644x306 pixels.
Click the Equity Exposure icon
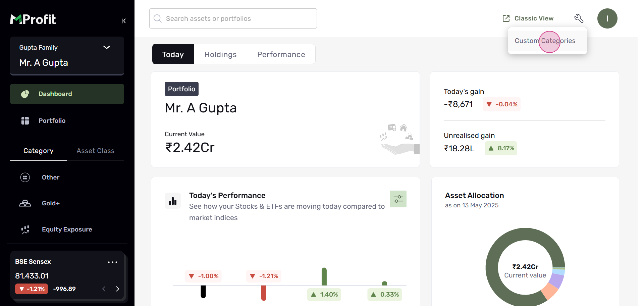tap(25, 229)
